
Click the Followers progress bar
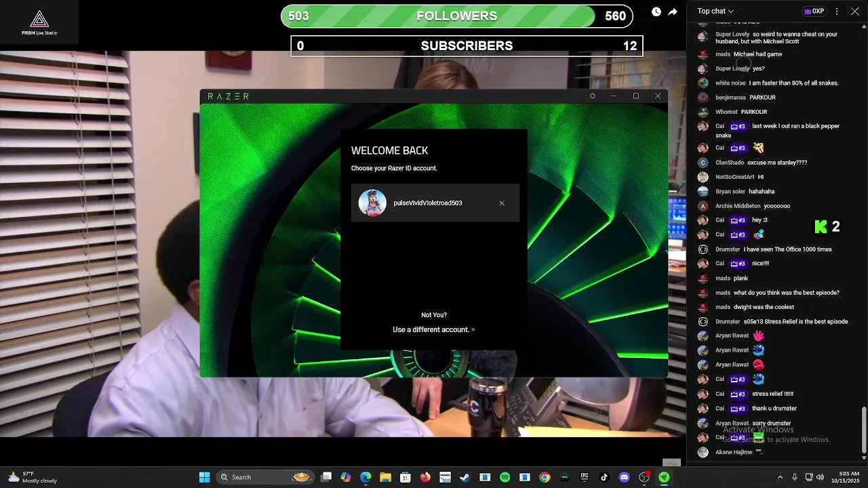pyautogui.click(x=457, y=16)
